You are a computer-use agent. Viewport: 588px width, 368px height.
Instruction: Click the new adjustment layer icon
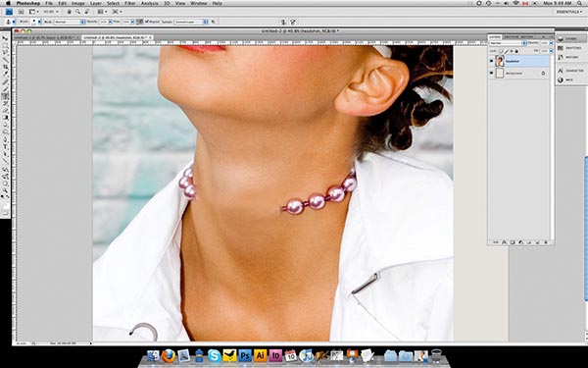click(520, 242)
